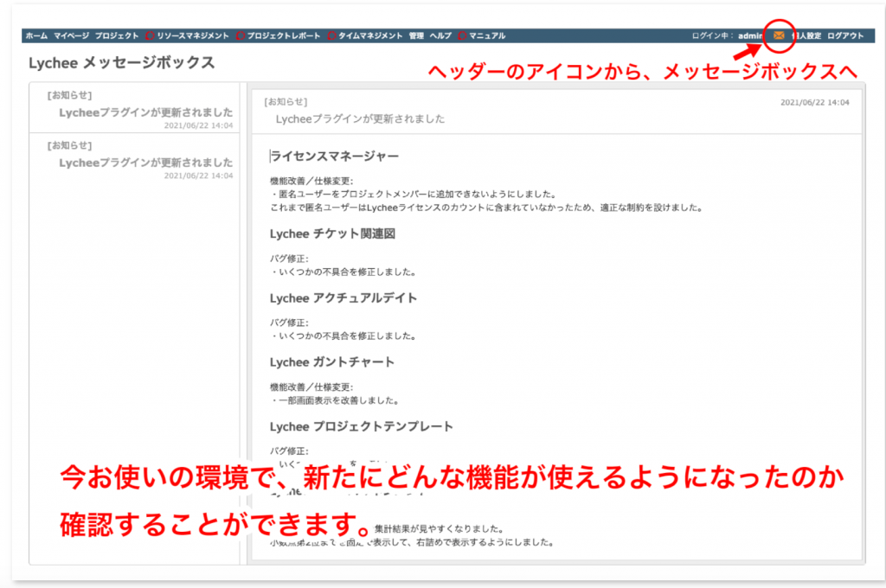The width and height of the screenshot is (886, 588).
Task: Open プロジェクトレポート from the header
Action: (x=284, y=35)
